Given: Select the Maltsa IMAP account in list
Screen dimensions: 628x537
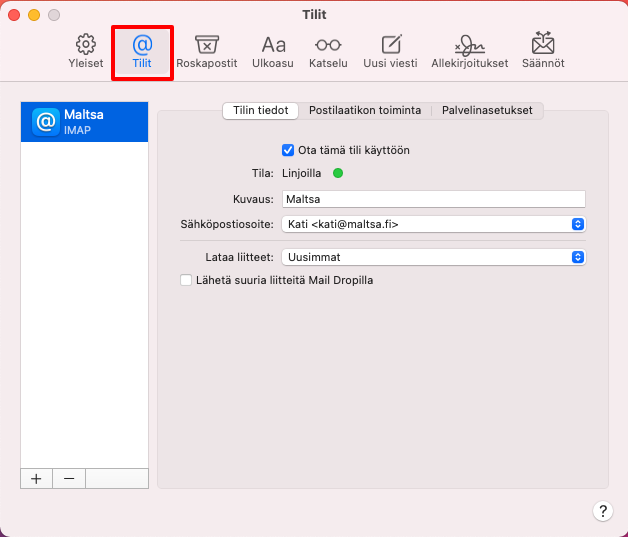Looking at the screenshot, I should point(84,121).
